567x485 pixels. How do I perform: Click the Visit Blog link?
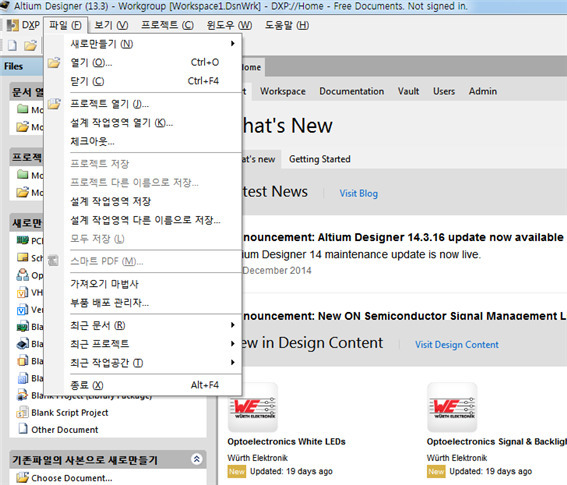coord(359,193)
